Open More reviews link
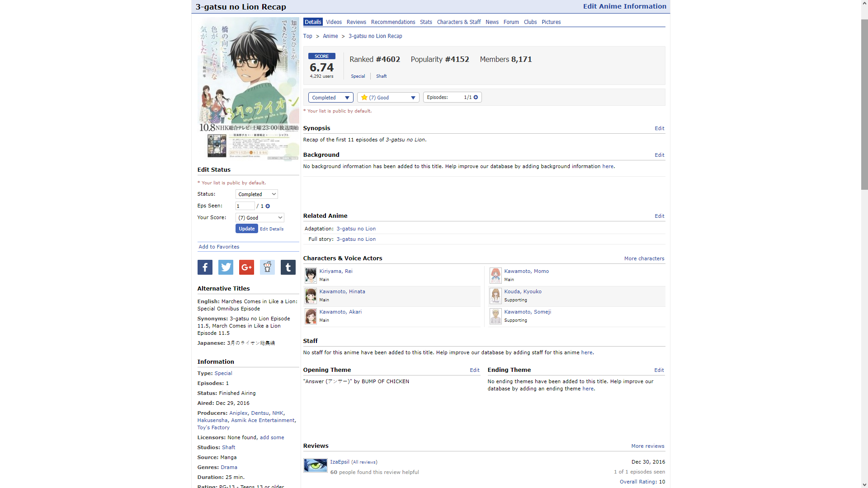Image resolution: width=868 pixels, height=488 pixels. click(x=648, y=446)
